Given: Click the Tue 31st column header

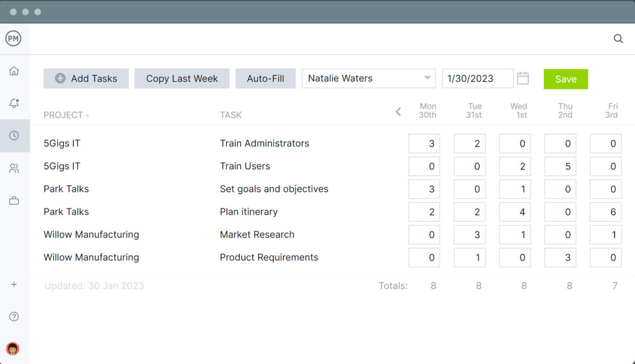Looking at the screenshot, I should click(474, 110).
